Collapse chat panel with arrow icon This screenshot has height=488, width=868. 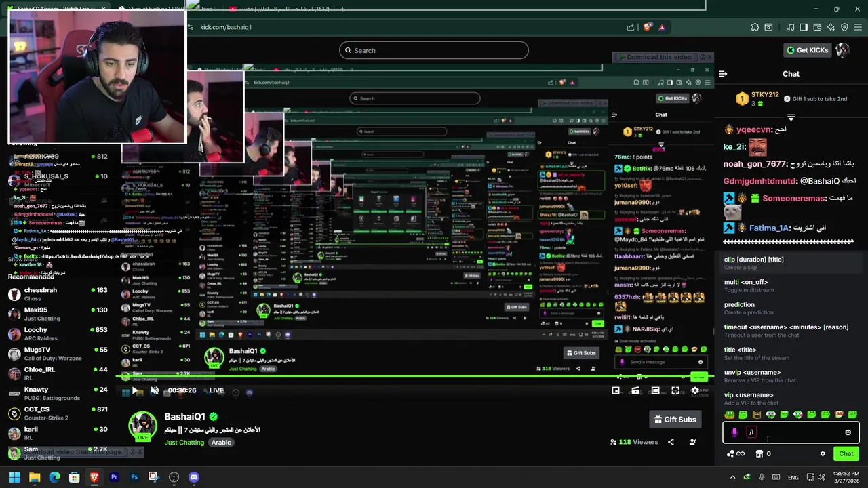pyautogui.click(x=723, y=74)
